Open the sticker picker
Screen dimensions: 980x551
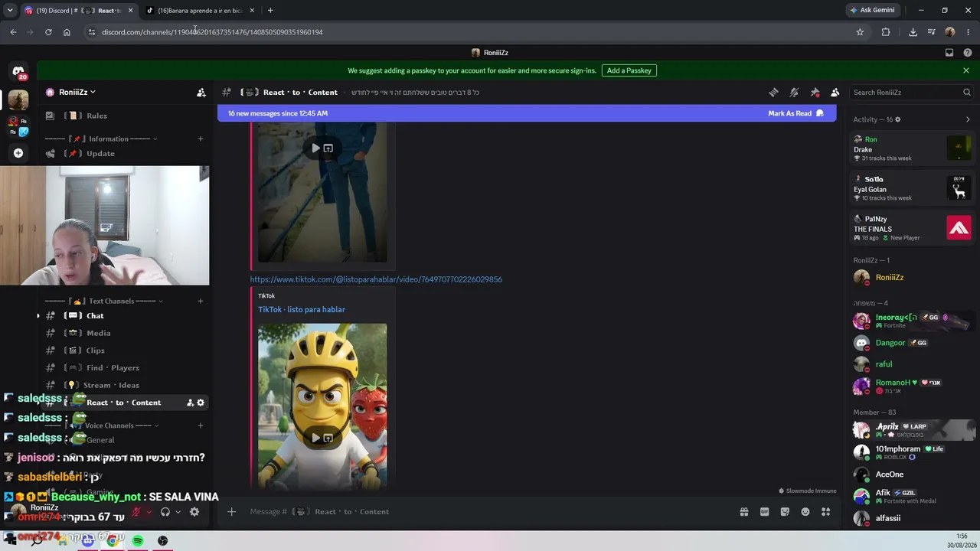[785, 512]
